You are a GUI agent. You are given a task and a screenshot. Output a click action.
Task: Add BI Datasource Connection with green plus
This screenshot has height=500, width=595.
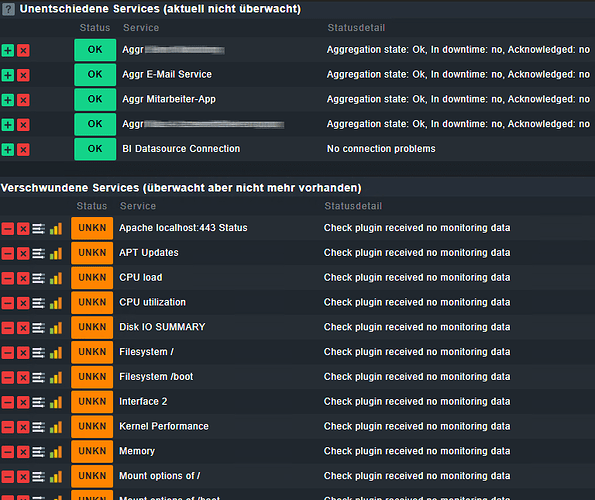click(8, 149)
